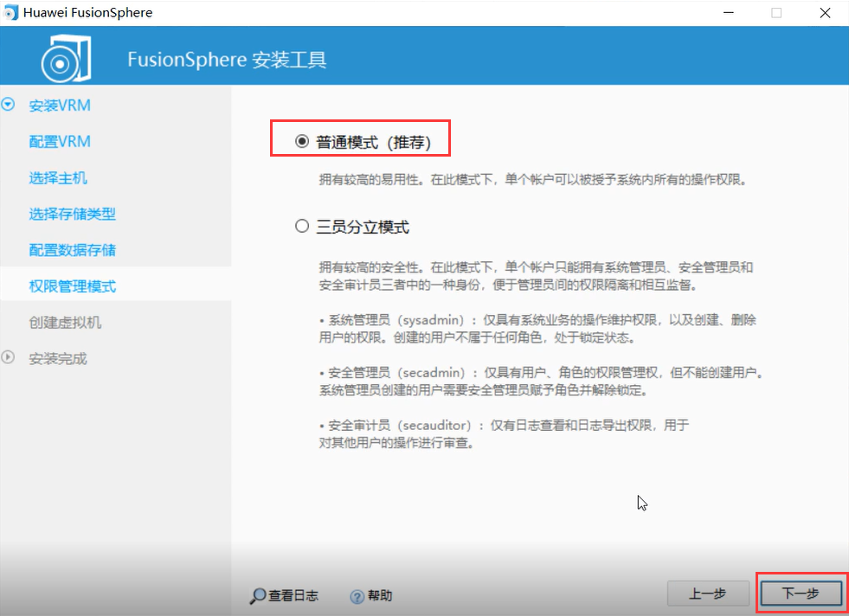This screenshot has height=616, width=849.
Task: Click the FusionSphere disc logo in header
Action: point(66,58)
